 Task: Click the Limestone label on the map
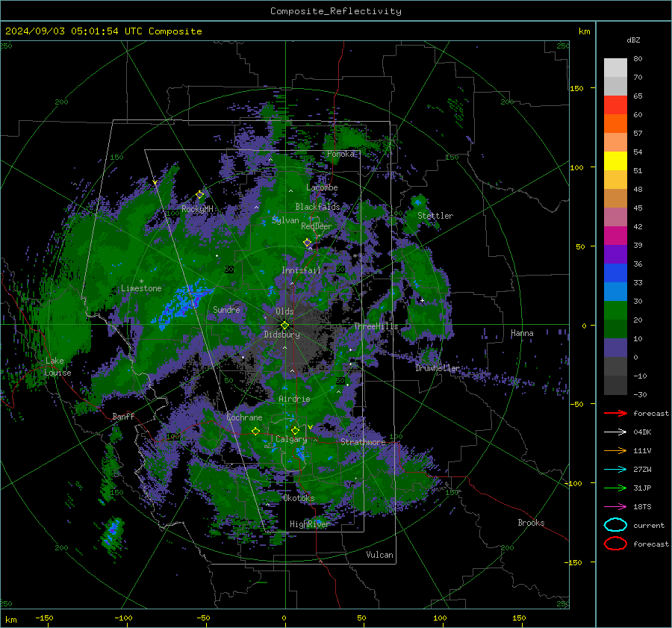141,288
